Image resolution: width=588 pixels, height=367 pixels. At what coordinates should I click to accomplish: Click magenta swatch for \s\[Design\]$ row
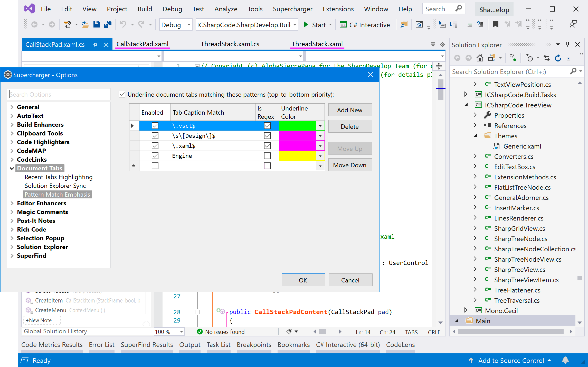(x=297, y=136)
